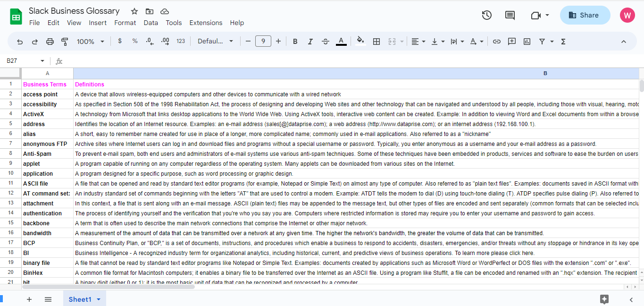Open the fill color picker

pyautogui.click(x=360, y=42)
